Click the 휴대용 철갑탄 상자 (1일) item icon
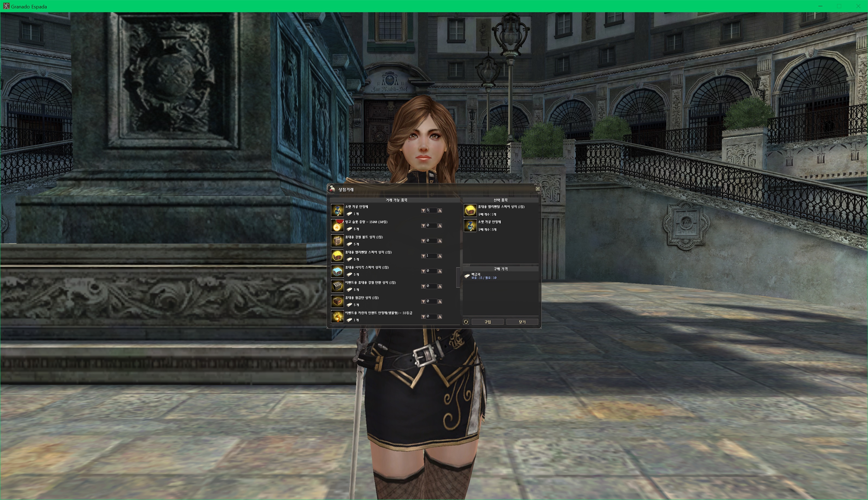 click(x=337, y=301)
